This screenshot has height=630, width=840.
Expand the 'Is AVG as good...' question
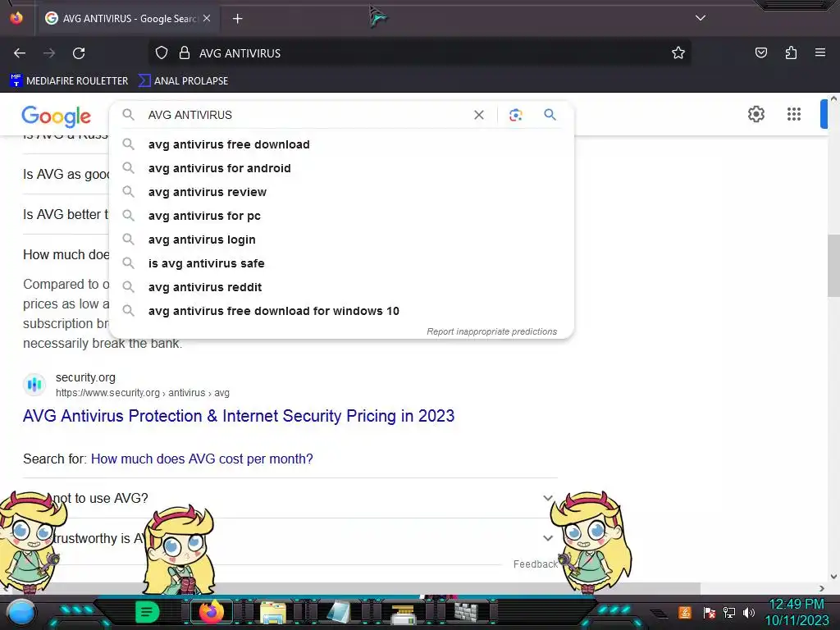[66, 174]
